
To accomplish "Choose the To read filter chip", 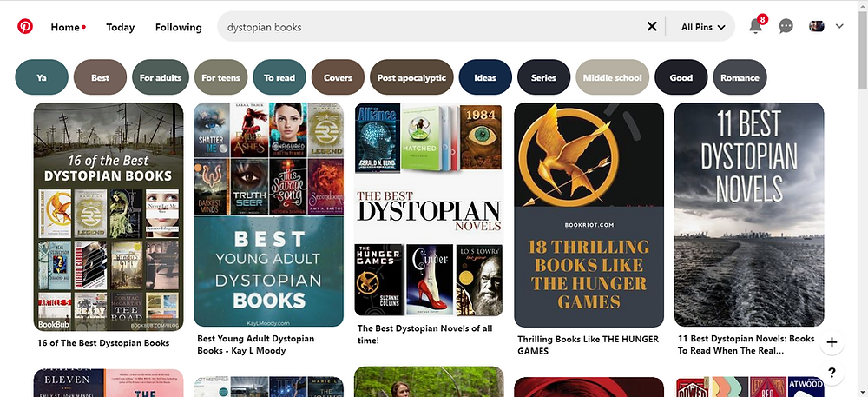I will (279, 77).
